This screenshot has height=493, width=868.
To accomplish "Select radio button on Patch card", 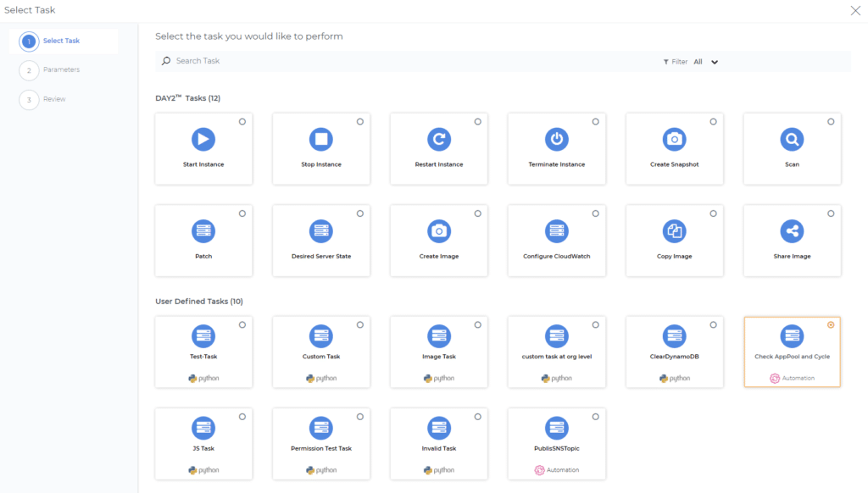I will point(242,213).
